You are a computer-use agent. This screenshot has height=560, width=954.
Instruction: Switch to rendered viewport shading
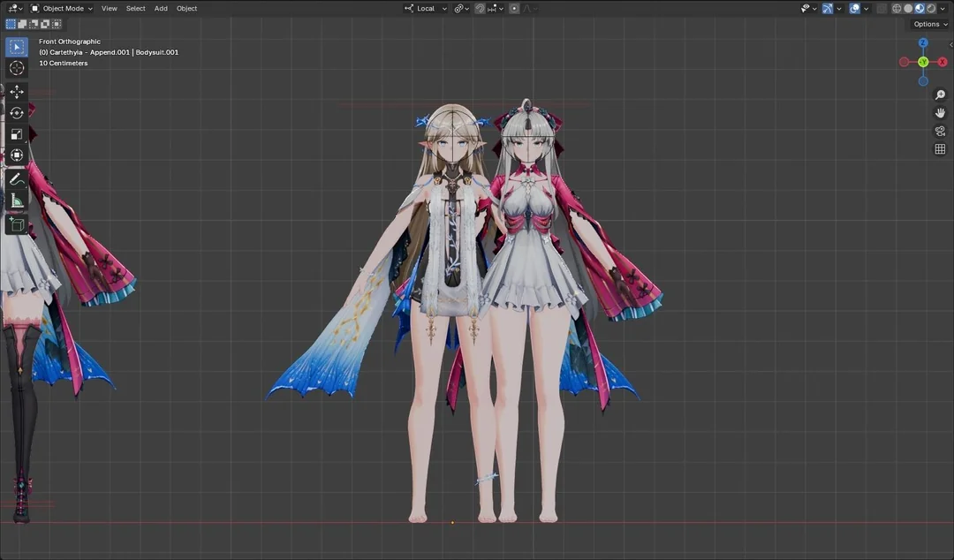pyautogui.click(x=932, y=9)
